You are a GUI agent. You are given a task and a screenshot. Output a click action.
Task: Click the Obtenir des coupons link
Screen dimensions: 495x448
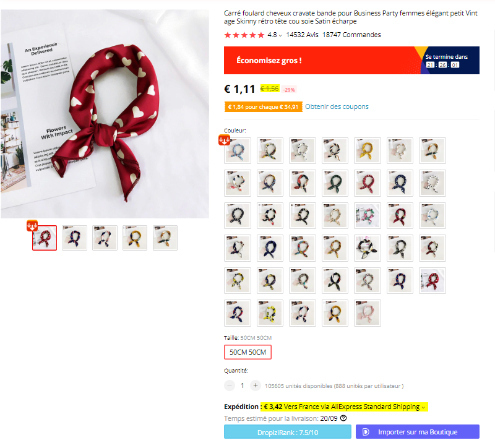point(337,106)
